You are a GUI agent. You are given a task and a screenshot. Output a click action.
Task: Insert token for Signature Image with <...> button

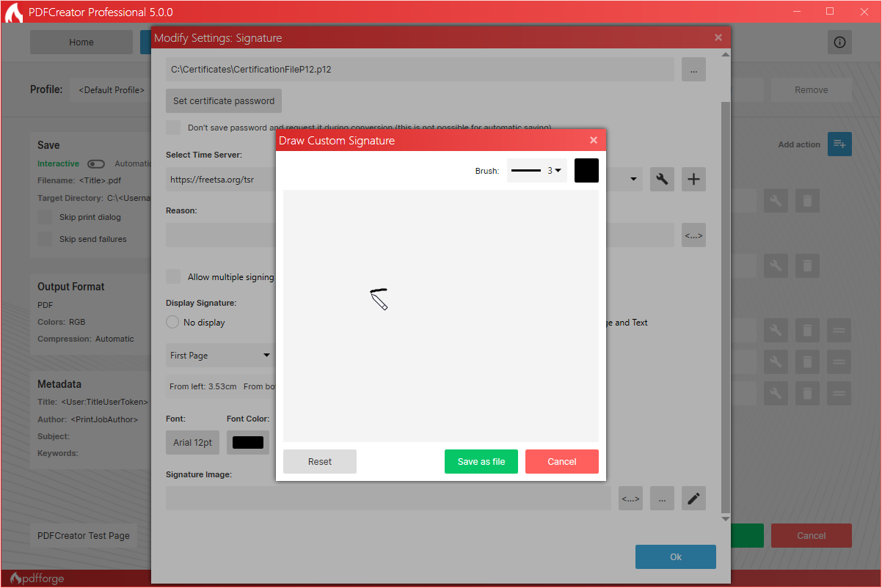point(630,498)
